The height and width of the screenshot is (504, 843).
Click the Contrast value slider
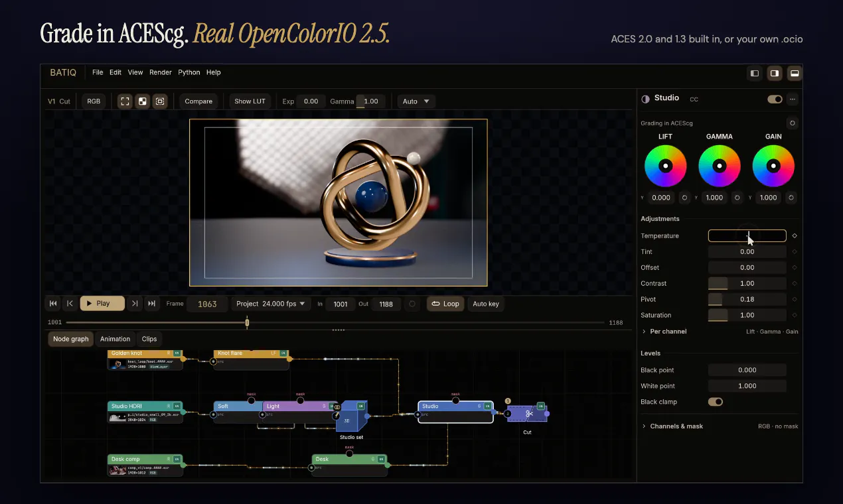point(747,284)
